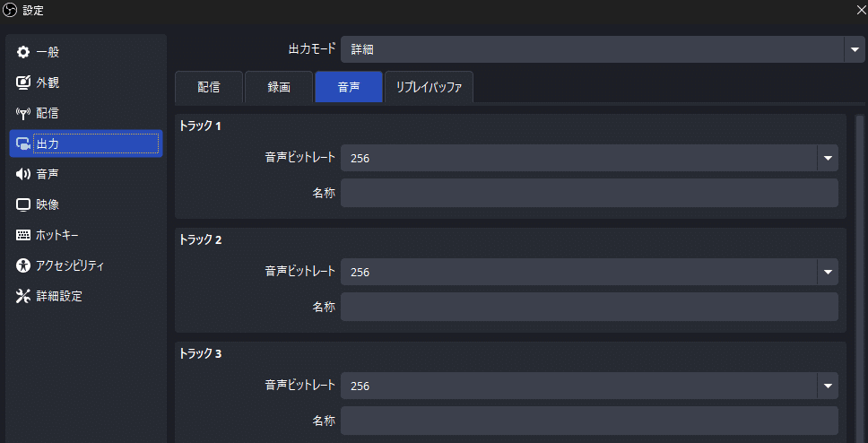Expand Track 2 audio bitrate dropdown
The height and width of the screenshot is (443, 868).
pyautogui.click(x=827, y=272)
